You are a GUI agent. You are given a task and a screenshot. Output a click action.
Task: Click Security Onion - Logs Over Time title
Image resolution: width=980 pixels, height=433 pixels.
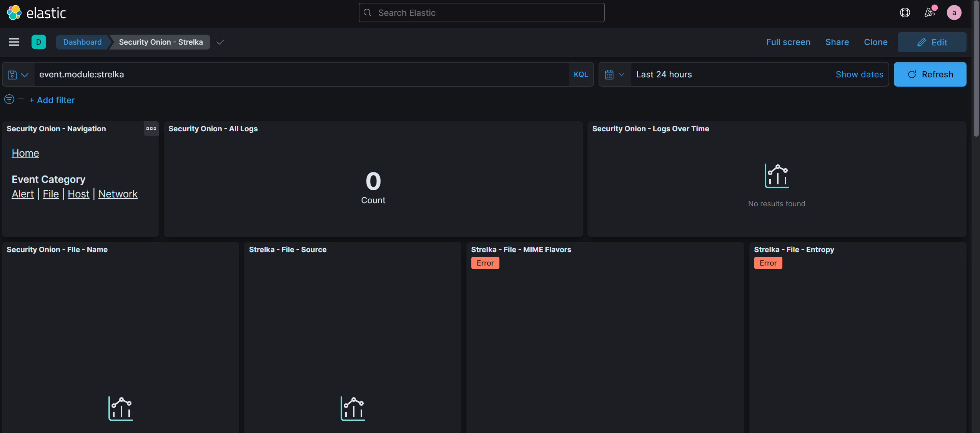point(651,129)
